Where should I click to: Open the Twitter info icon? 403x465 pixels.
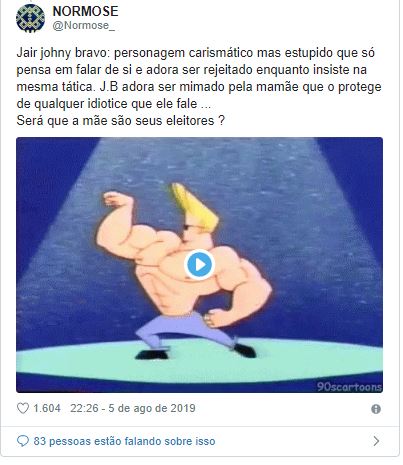376,409
